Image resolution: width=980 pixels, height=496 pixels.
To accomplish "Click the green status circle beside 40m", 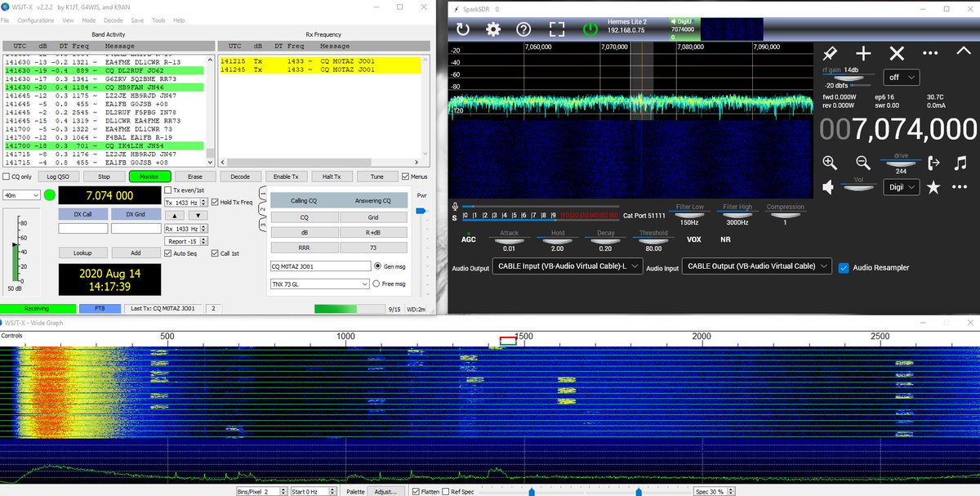I will 50,194.
